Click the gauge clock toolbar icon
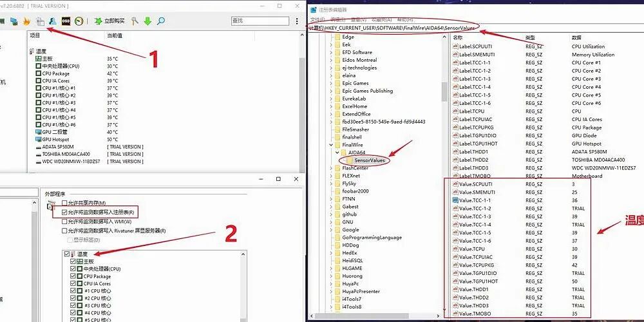 click(x=79, y=21)
